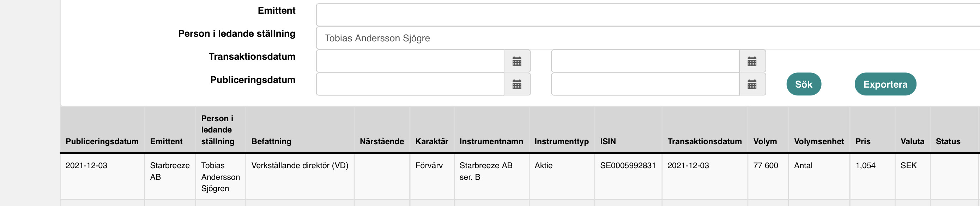Sort table by Pris column header
Viewport: 980px width, 206px height.
coord(863,141)
